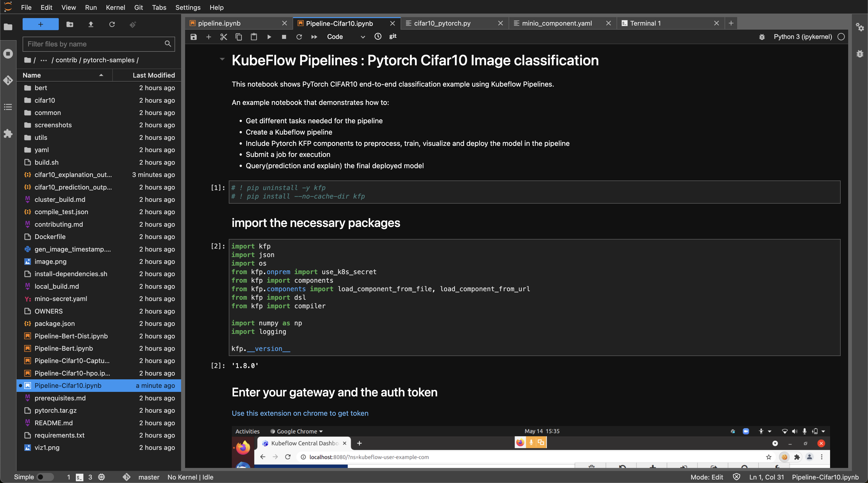The width and height of the screenshot is (868, 483).
Task: Open the Kernel menu
Action: 115,7
